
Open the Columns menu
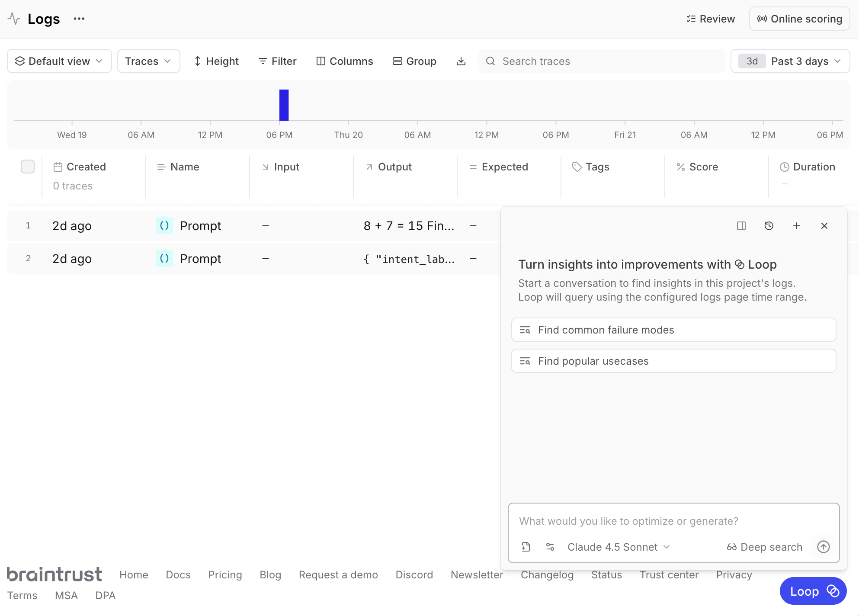pyautogui.click(x=344, y=61)
